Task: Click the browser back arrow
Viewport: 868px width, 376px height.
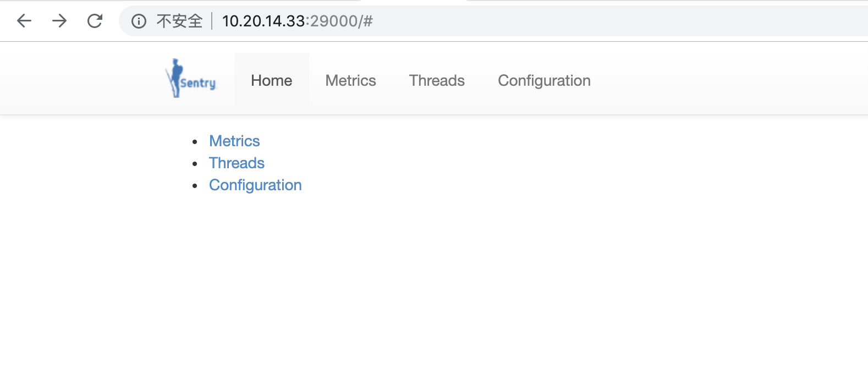Action: pos(24,21)
